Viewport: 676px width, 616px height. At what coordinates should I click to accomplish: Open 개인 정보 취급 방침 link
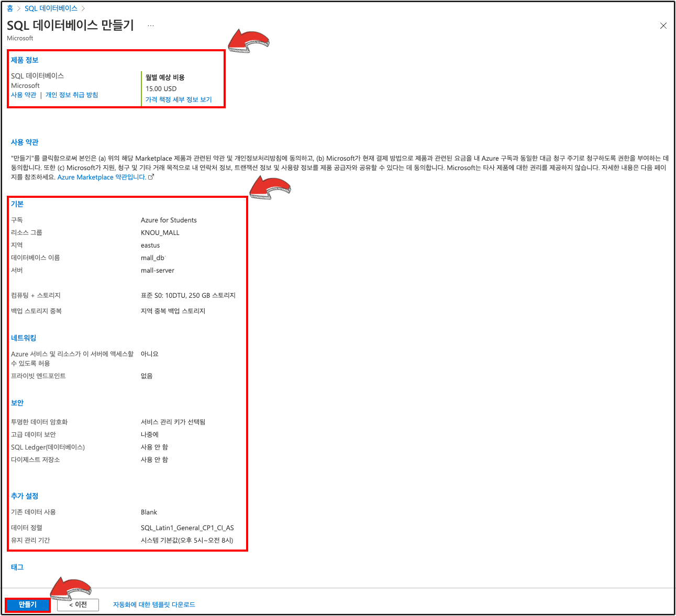click(72, 95)
